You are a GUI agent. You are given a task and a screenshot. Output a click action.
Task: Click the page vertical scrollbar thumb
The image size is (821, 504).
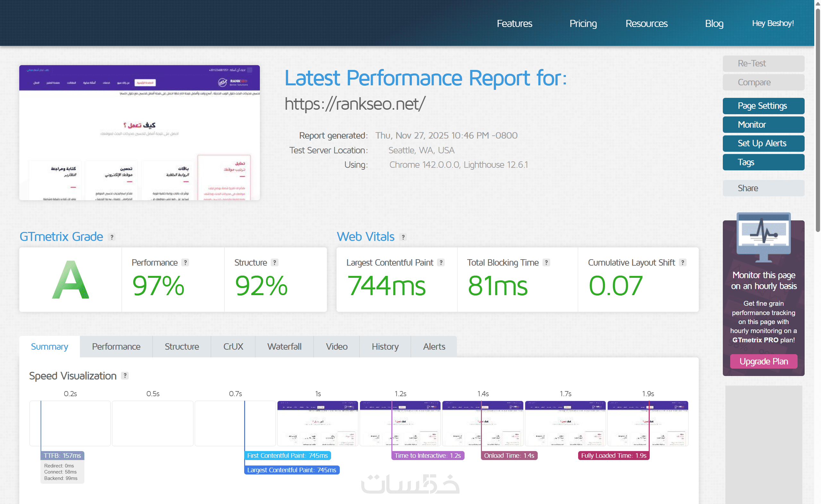817,120
